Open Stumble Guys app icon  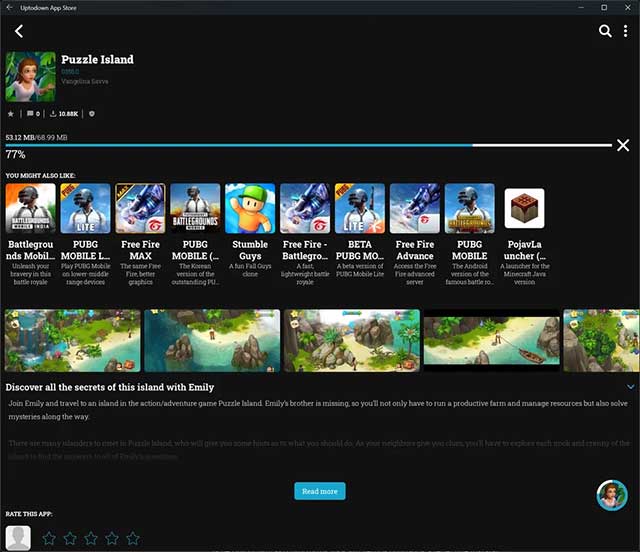250,208
